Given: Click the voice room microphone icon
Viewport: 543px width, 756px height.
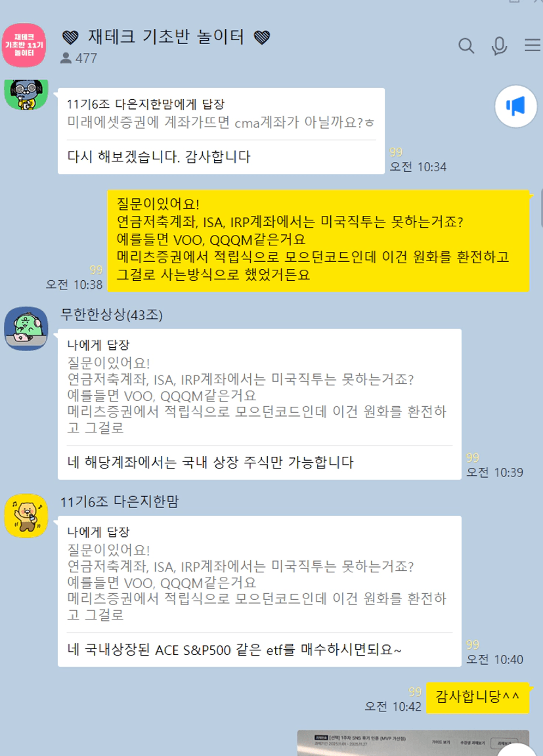Looking at the screenshot, I should (x=499, y=46).
